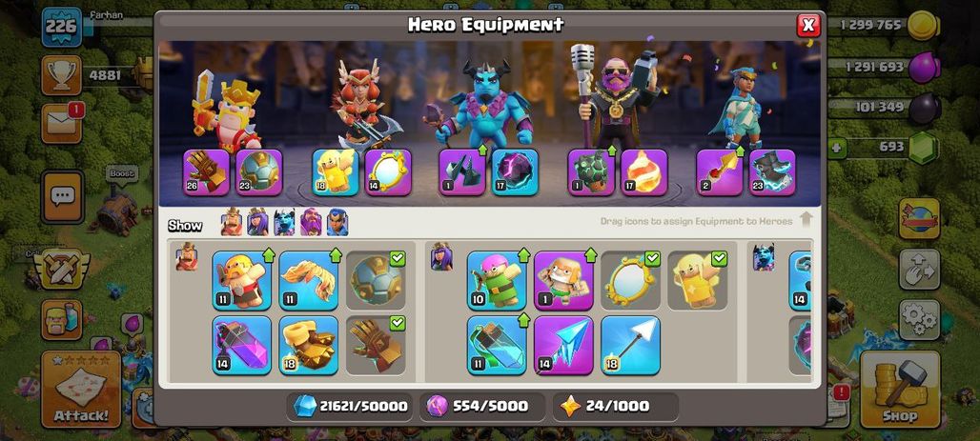Toggle Grand Warden filter in Show row

click(x=311, y=222)
